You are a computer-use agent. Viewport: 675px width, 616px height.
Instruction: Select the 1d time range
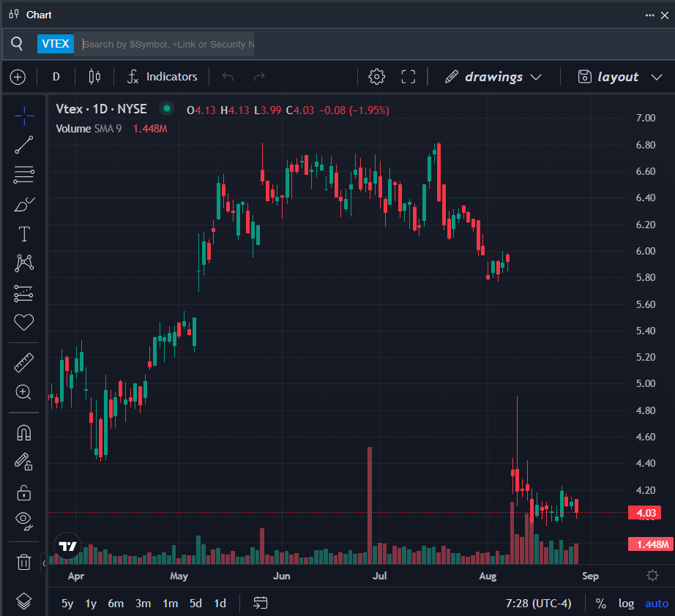[220, 603]
